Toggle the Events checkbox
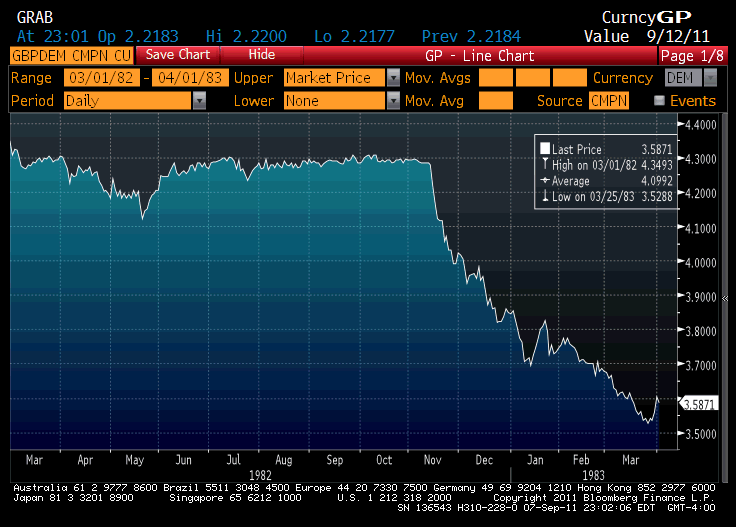This screenshot has height=527, width=736. pyautogui.click(x=659, y=100)
